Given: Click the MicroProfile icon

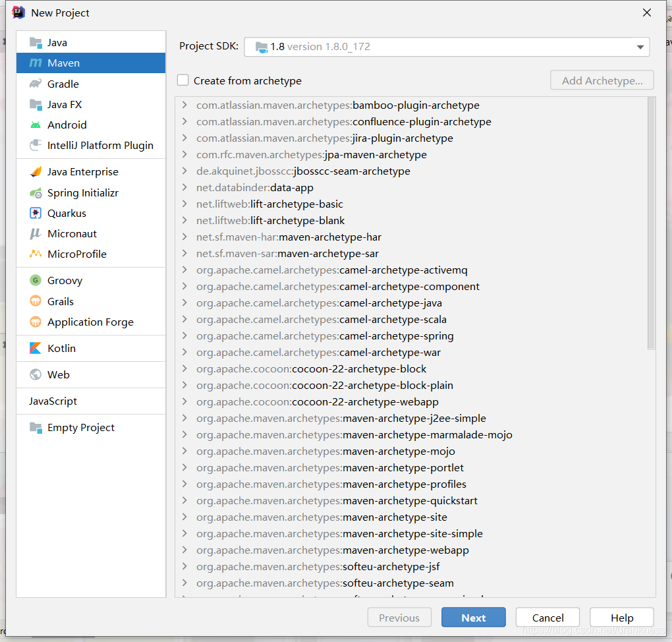Looking at the screenshot, I should [36, 254].
